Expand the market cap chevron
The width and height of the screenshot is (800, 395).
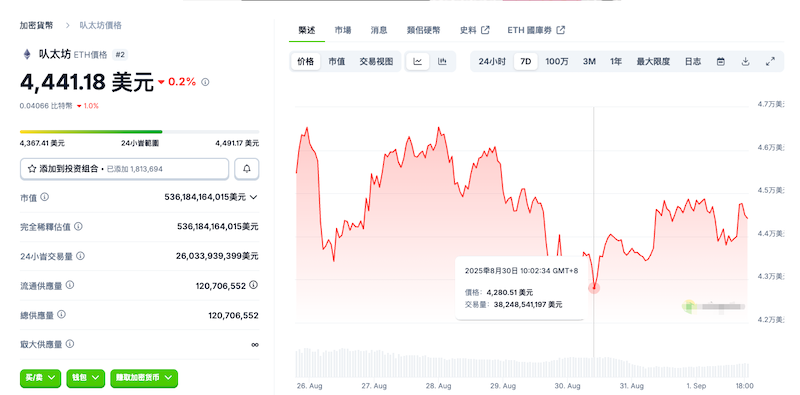pos(254,197)
